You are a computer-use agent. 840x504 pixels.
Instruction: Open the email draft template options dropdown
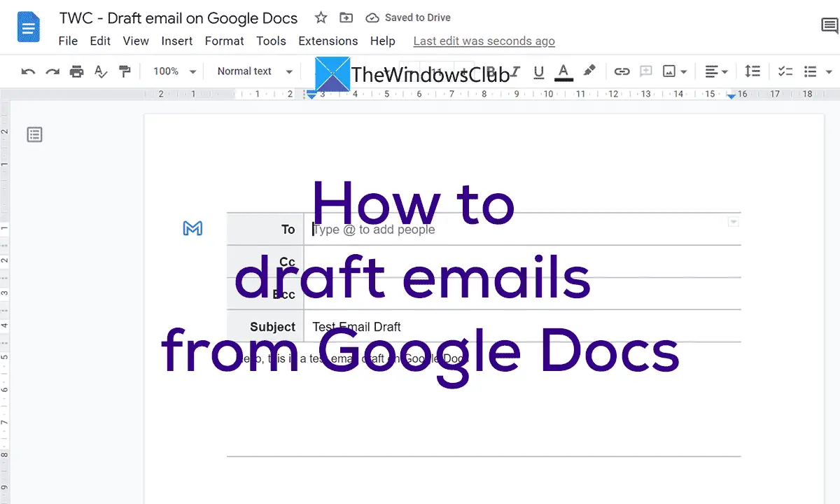point(734,222)
